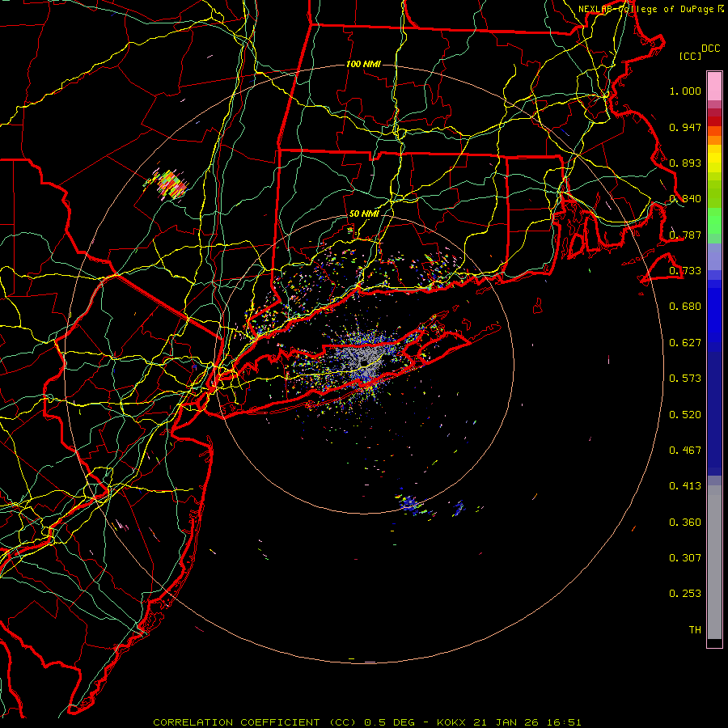Click the 0.627 legend value
This screenshot has width=728, height=728.
click(685, 343)
